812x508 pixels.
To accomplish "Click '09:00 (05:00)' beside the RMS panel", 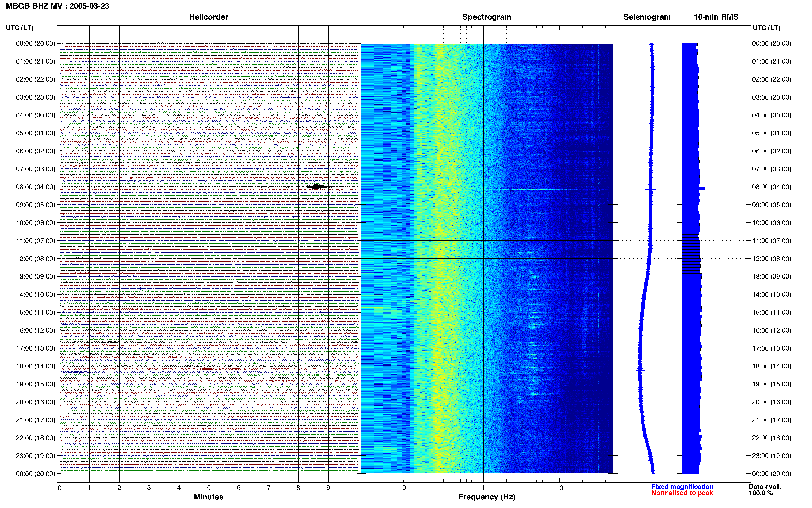I will pos(772,205).
